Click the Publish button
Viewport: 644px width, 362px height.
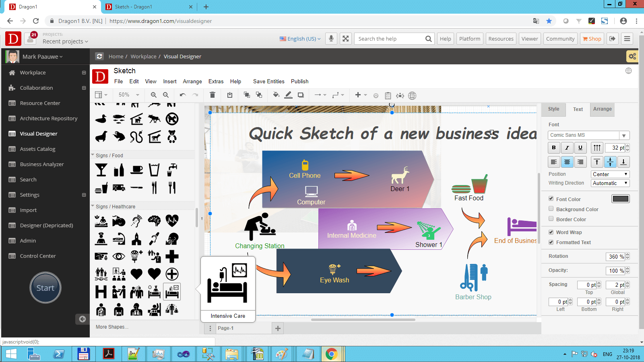300,81
